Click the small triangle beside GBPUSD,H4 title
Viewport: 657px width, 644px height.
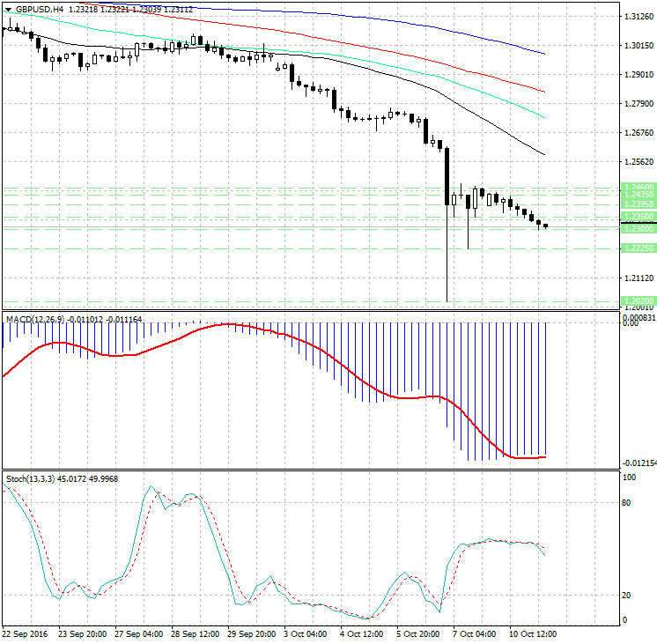tap(8, 8)
